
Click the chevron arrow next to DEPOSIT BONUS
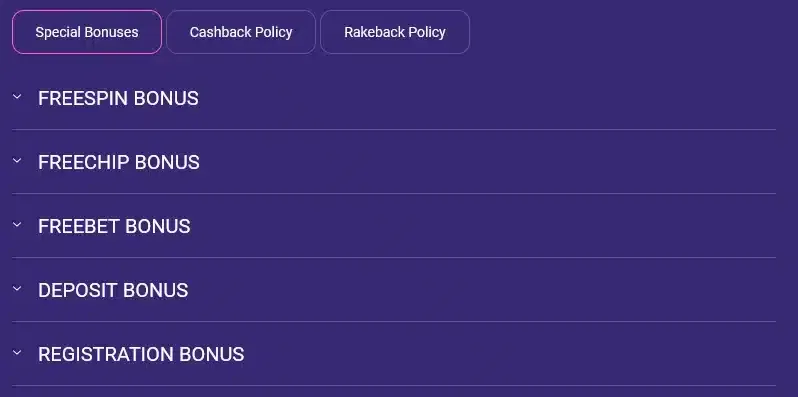coord(17,288)
